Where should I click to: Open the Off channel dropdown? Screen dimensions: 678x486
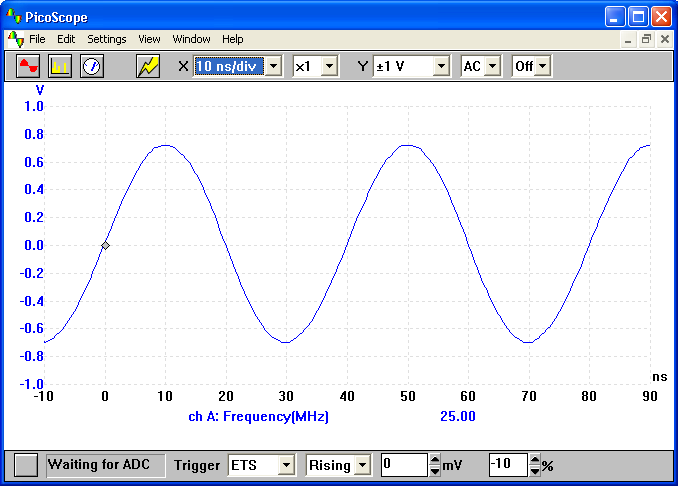coord(543,66)
